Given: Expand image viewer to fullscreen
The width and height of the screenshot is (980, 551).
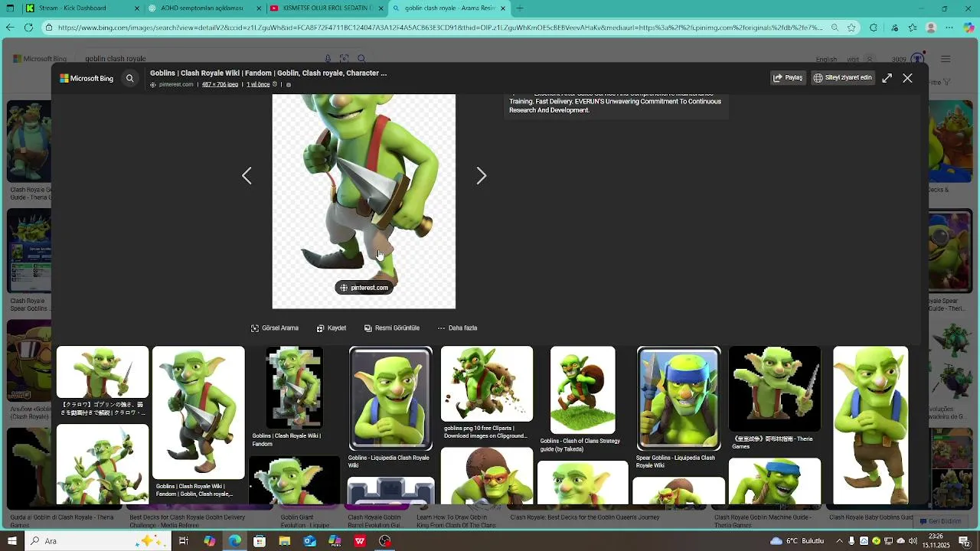Looking at the screenshot, I should click(887, 78).
